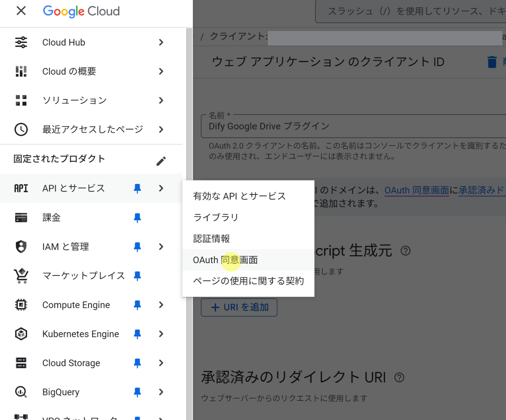Click the IAM と管理 shield icon
This screenshot has height=420, width=506.
pos(21,247)
